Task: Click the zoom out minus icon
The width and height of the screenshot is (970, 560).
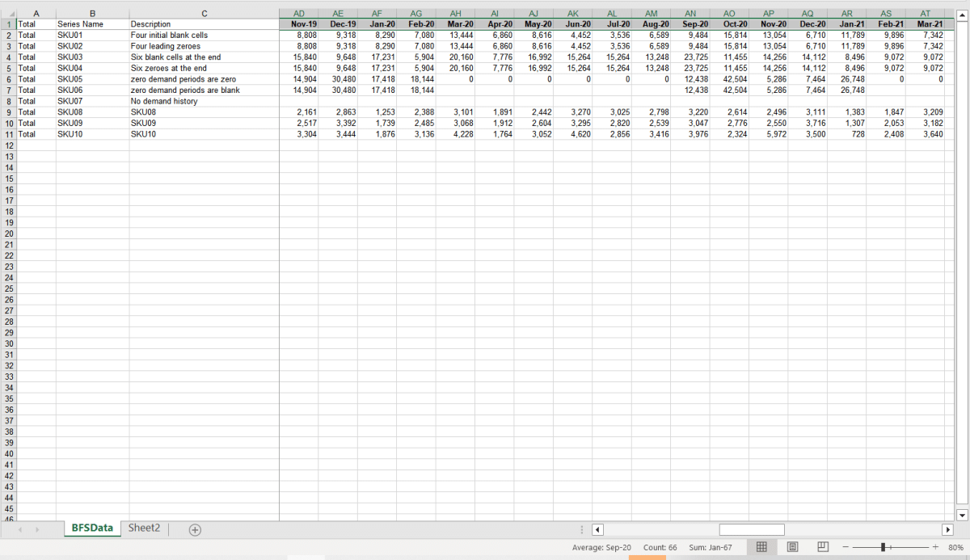Action: 846,547
